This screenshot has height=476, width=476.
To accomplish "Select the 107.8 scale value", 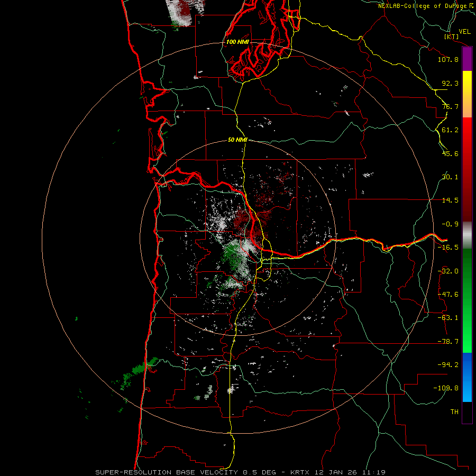I will 448,59.
